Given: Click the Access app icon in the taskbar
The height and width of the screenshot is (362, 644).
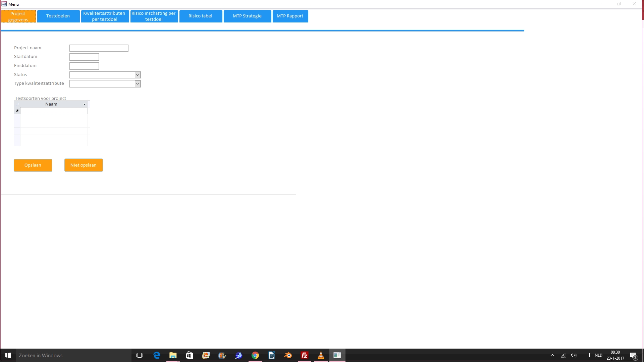Looking at the screenshot, I should click(337, 355).
